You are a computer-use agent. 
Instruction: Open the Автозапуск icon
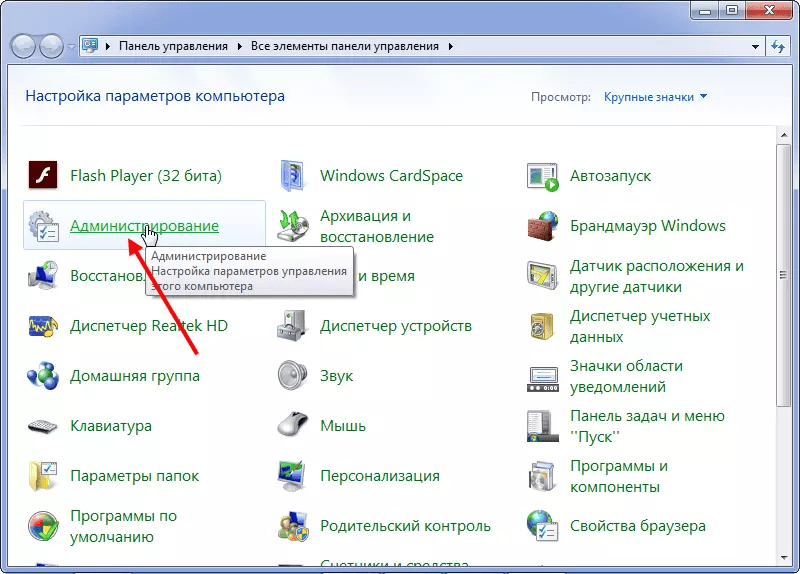543,177
